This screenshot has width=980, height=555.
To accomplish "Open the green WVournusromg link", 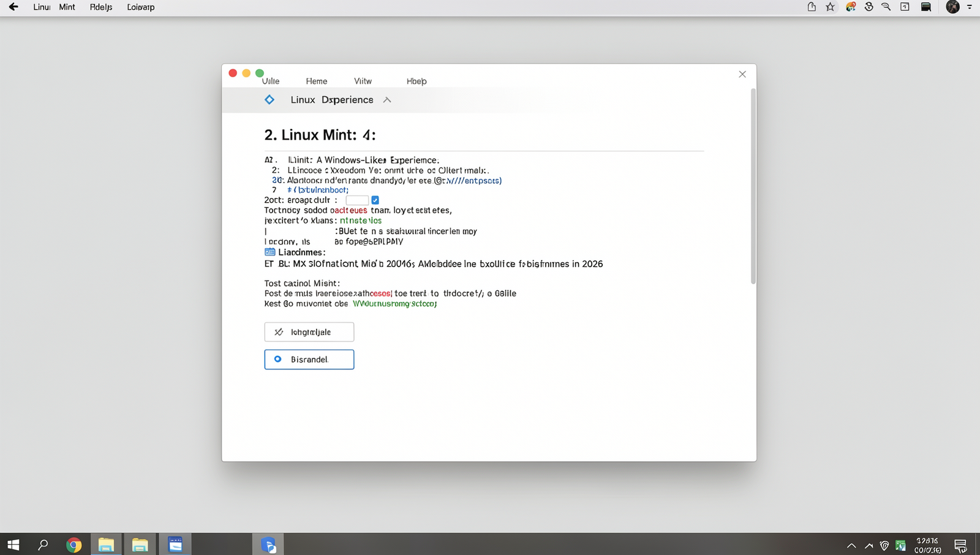I will [x=395, y=303].
